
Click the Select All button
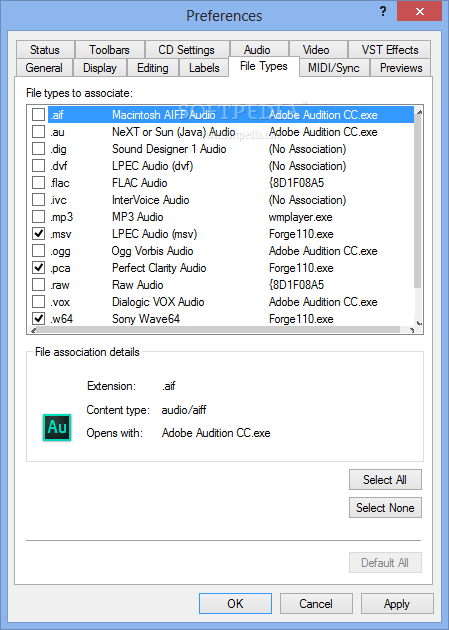385,480
